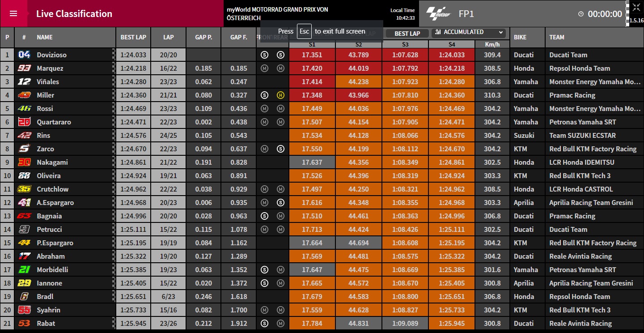The width and height of the screenshot is (644, 333).
Task: Open the ACCUMULATED dropdown
Action: click(469, 33)
